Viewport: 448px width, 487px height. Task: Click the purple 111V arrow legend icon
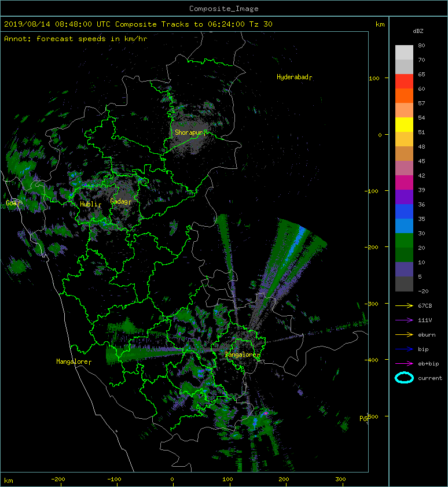point(404,320)
